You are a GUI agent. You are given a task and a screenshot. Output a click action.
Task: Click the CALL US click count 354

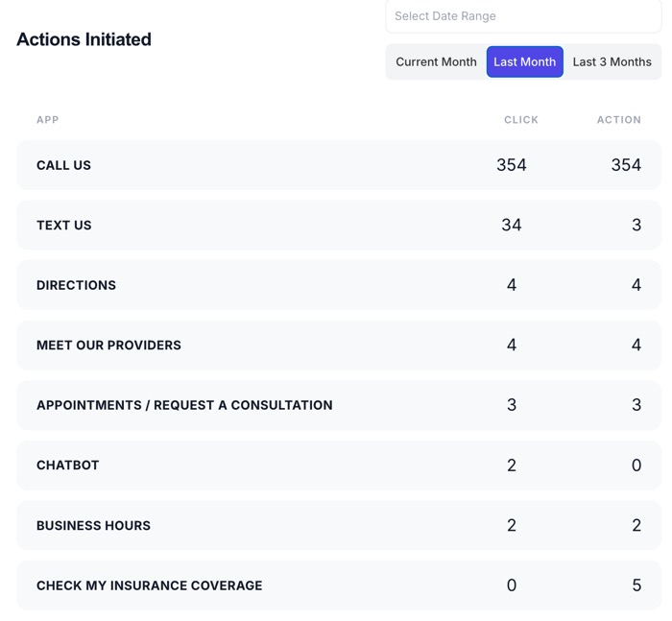(512, 165)
